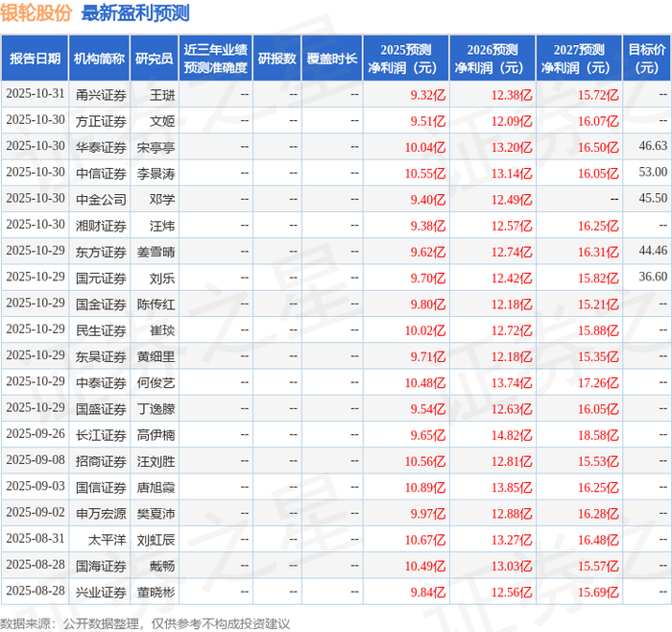Click 2026 profit value 14.82亿

point(512,435)
